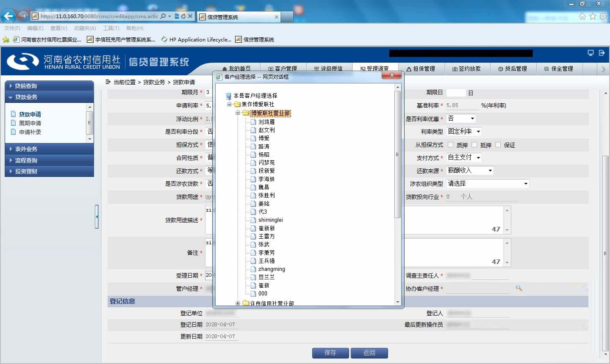610x364 pixels.
Task: Open the 申请补录 sidebar link
Action: (30, 132)
